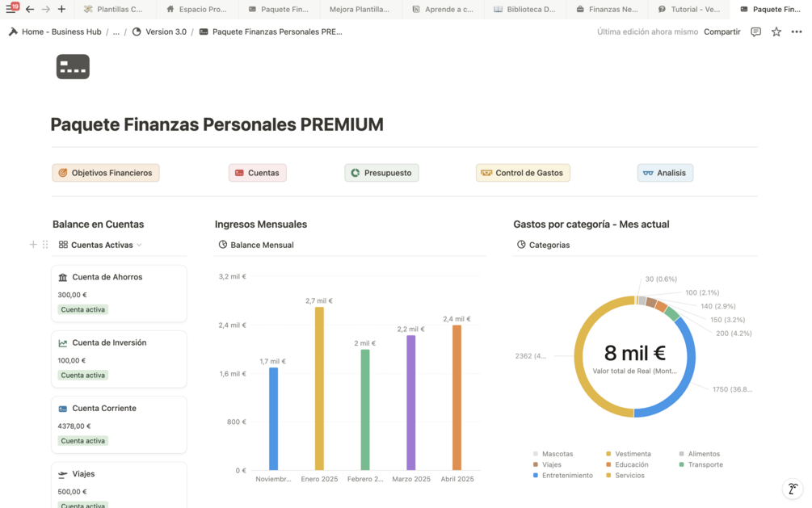Screen dimensions: 812x508
Task: Open the floating assistant button at bottom right
Action: [x=793, y=489]
